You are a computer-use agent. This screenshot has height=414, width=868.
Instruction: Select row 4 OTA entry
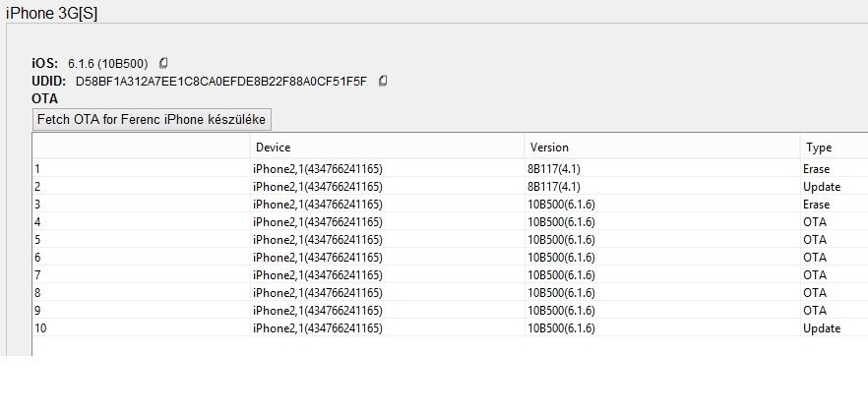(x=450, y=222)
